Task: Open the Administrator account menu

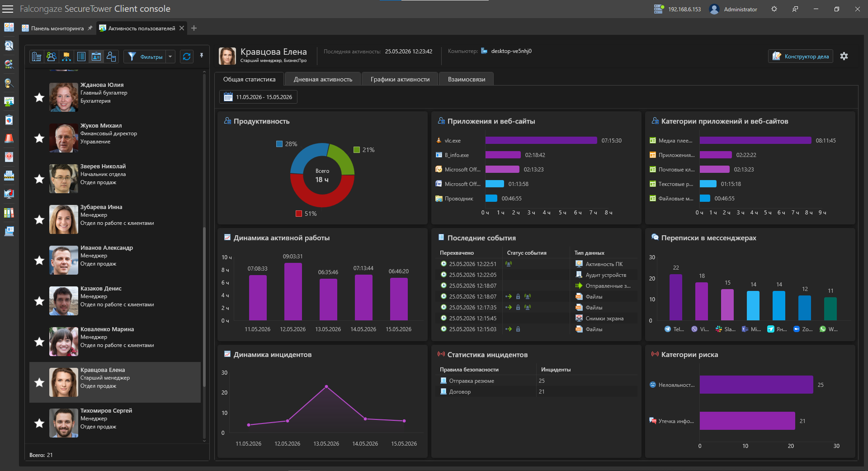Action: point(734,9)
